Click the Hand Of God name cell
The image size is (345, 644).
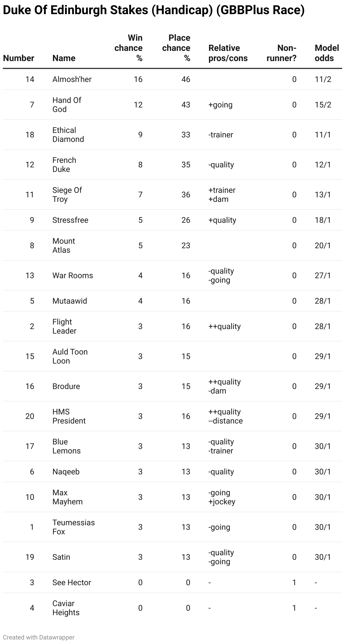point(67,105)
